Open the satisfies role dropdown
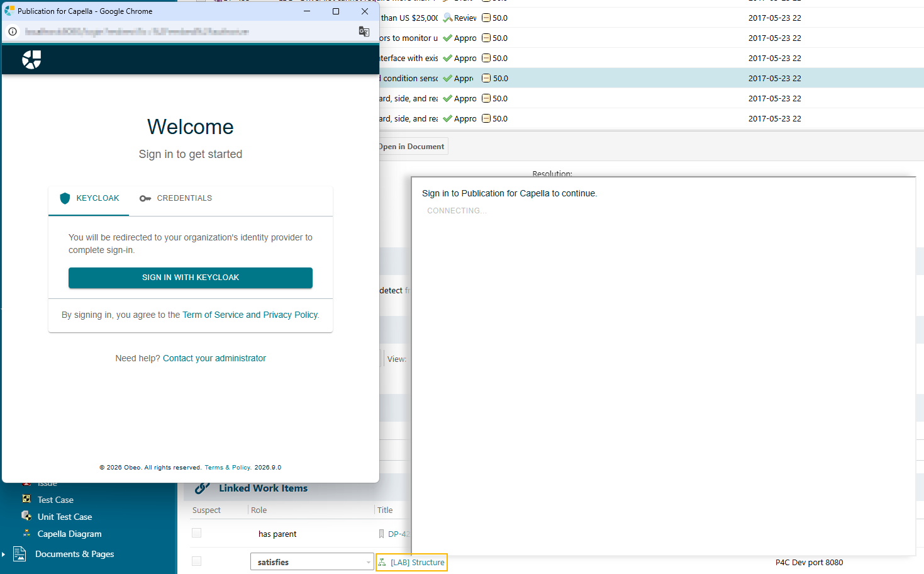 click(x=312, y=561)
